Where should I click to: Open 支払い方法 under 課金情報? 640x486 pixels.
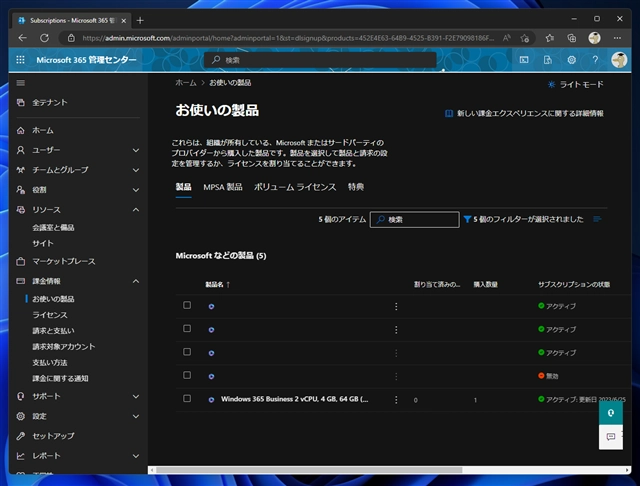50,363
